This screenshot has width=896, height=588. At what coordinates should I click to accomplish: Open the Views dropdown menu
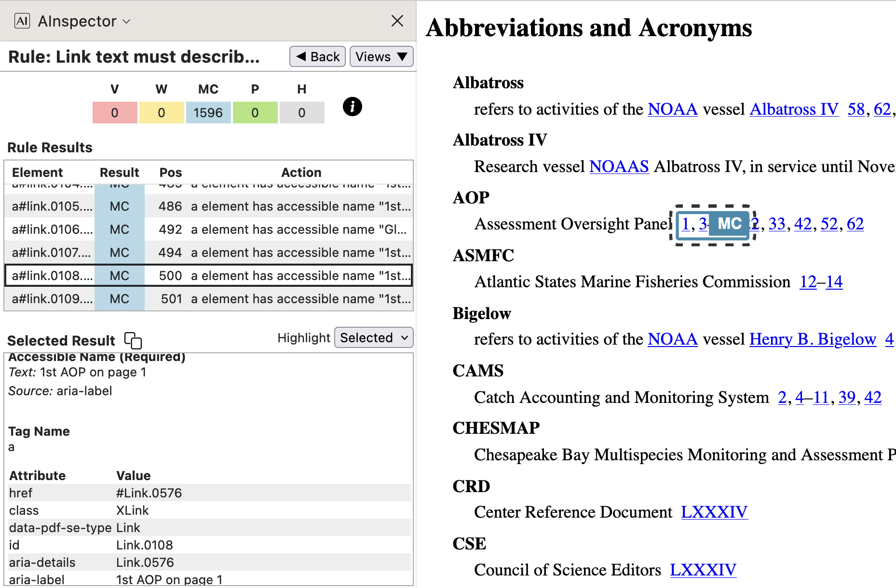381,57
